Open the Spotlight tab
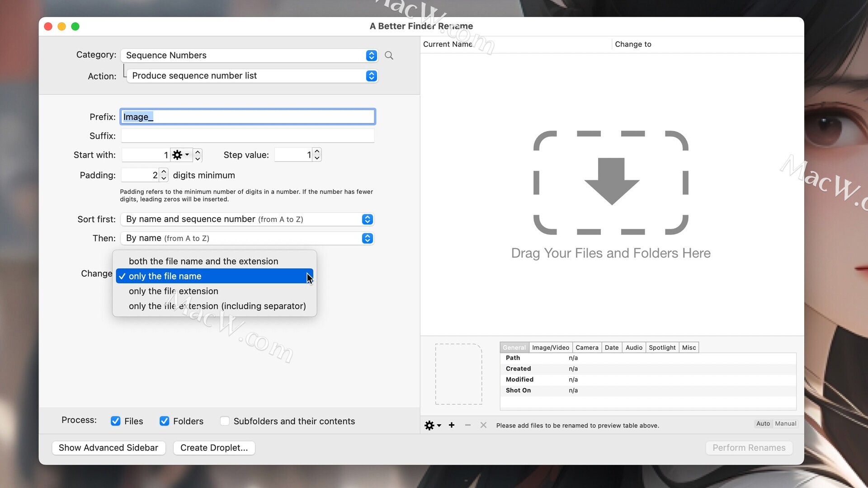868x488 pixels. pos(662,347)
